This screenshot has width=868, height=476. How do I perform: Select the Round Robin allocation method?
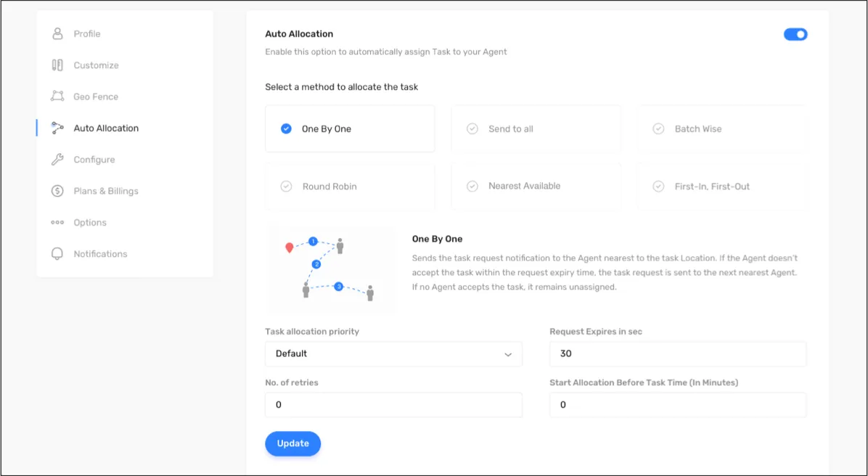350,186
